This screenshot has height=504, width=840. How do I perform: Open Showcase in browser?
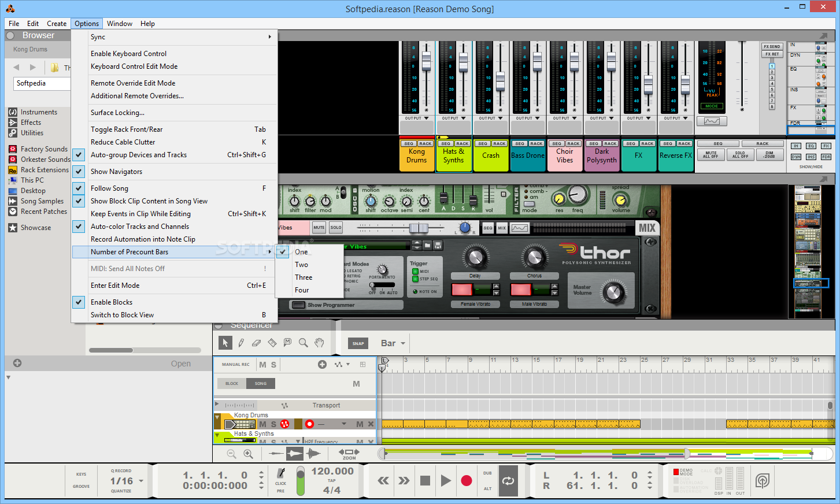[36, 228]
